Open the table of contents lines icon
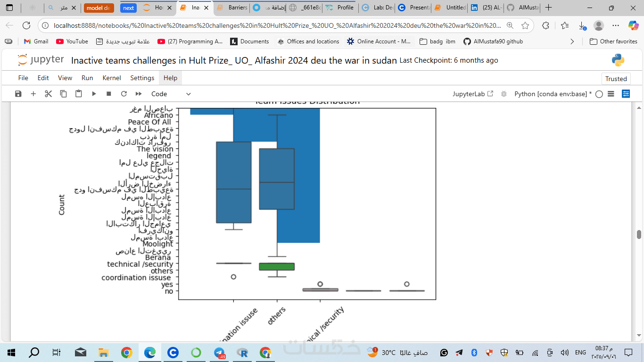 pos(611,94)
